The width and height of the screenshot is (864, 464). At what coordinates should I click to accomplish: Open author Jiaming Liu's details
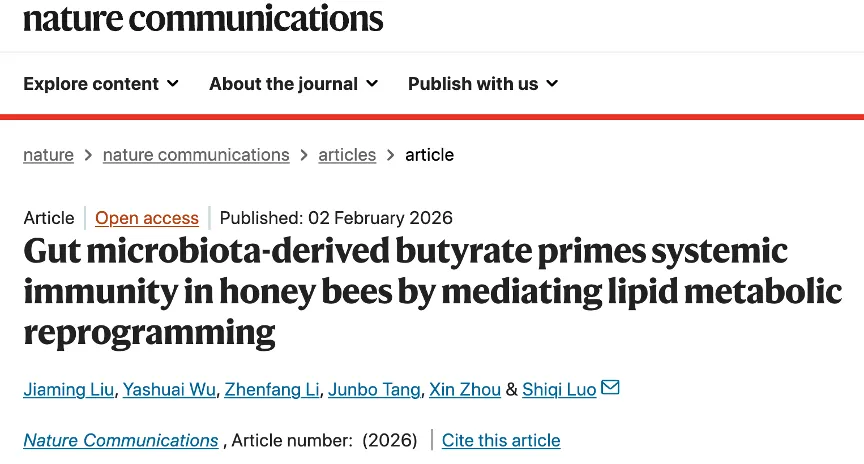tap(67, 389)
